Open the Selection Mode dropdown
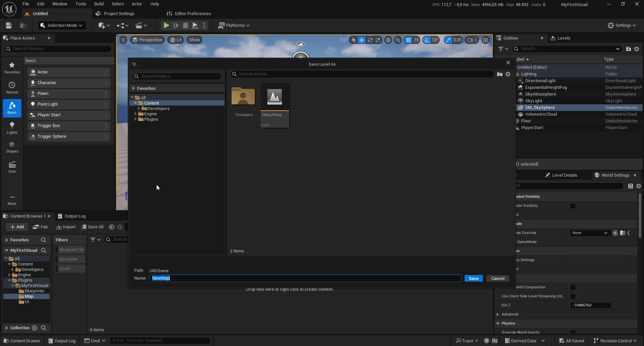This screenshot has height=346, width=644. coord(62,25)
